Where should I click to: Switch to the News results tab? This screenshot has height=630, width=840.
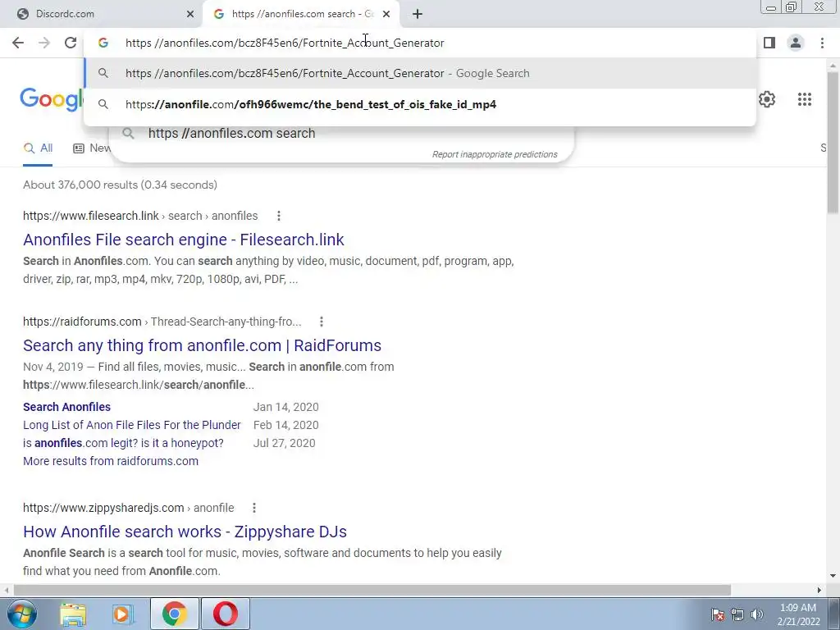[x=92, y=148]
